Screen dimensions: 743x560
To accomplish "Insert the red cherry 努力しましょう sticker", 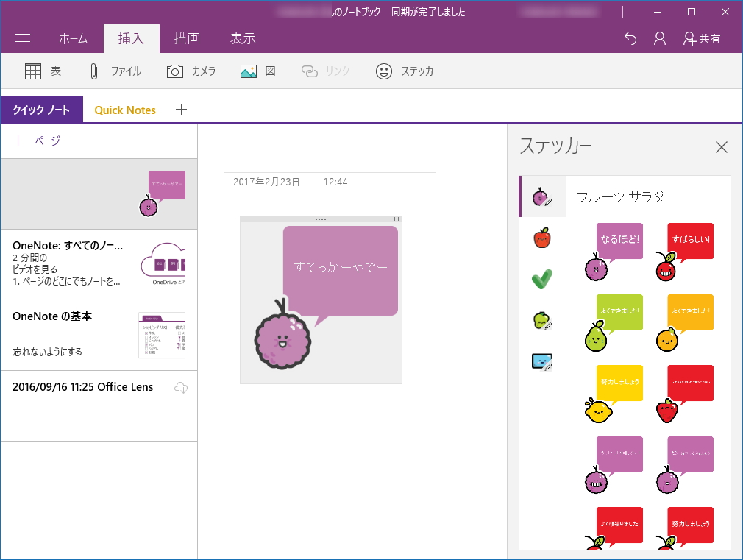I will pos(685,528).
